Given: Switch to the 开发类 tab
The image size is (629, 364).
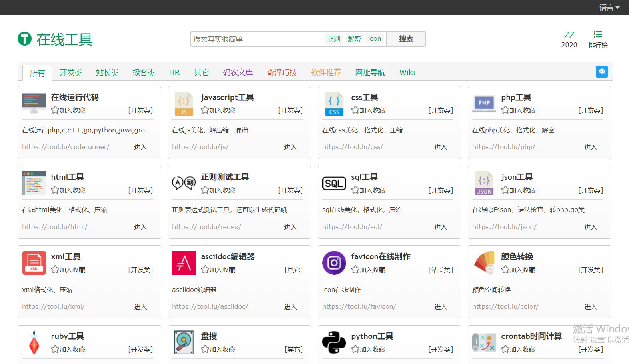Looking at the screenshot, I should tap(71, 72).
